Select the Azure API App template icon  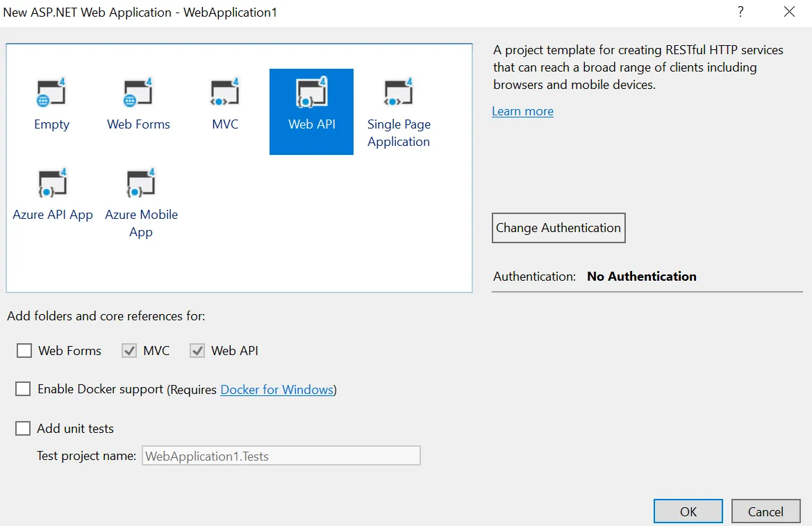click(52, 183)
